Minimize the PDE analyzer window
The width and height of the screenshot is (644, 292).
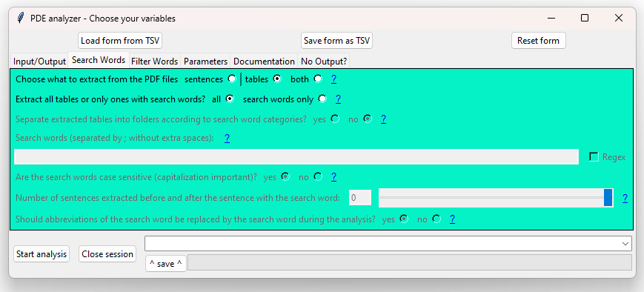coord(551,18)
